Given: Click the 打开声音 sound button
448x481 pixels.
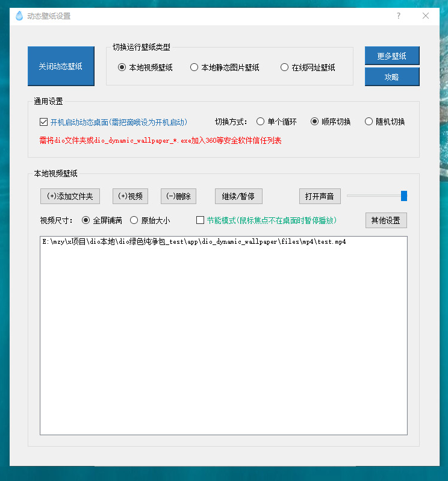Looking at the screenshot, I should tap(320, 196).
